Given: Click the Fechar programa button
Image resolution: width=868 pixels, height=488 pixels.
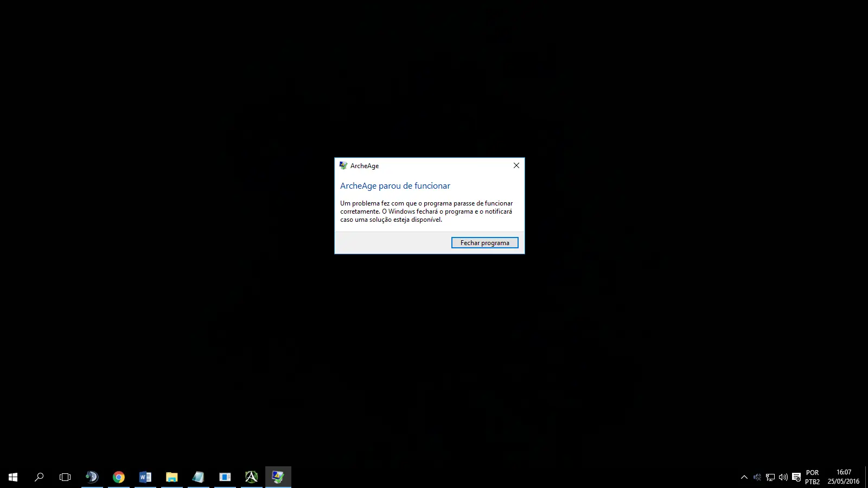Looking at the screenshot, I should point(484,243).
